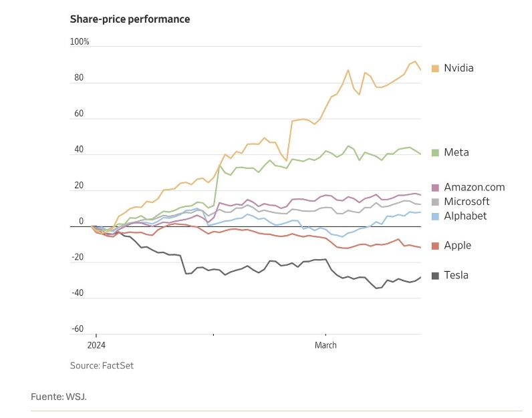Select the Amazon.com legend label

[474, 188]
